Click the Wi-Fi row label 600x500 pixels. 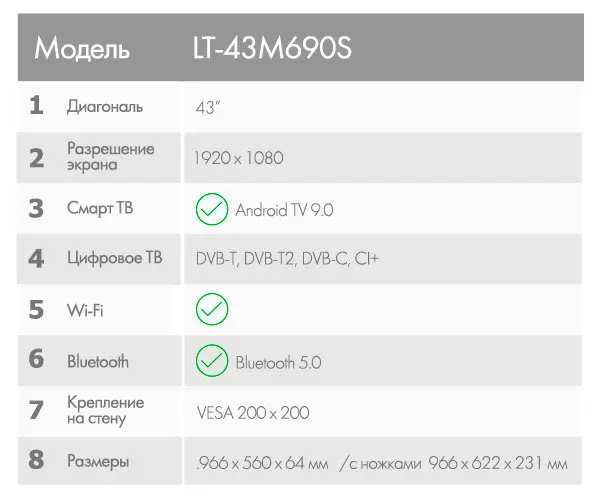85,310
